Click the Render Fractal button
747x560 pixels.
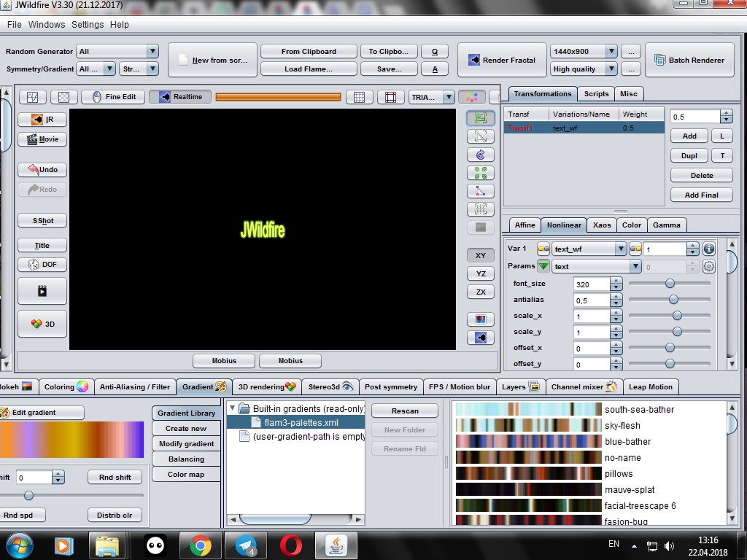coord(502,60)
